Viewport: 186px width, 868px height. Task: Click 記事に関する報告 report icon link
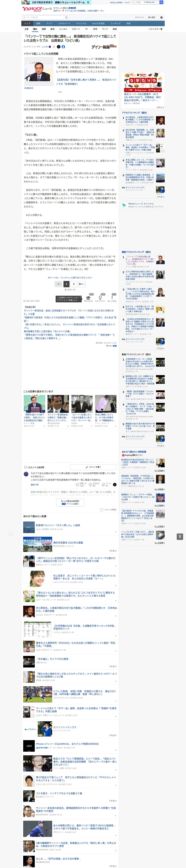31,301
